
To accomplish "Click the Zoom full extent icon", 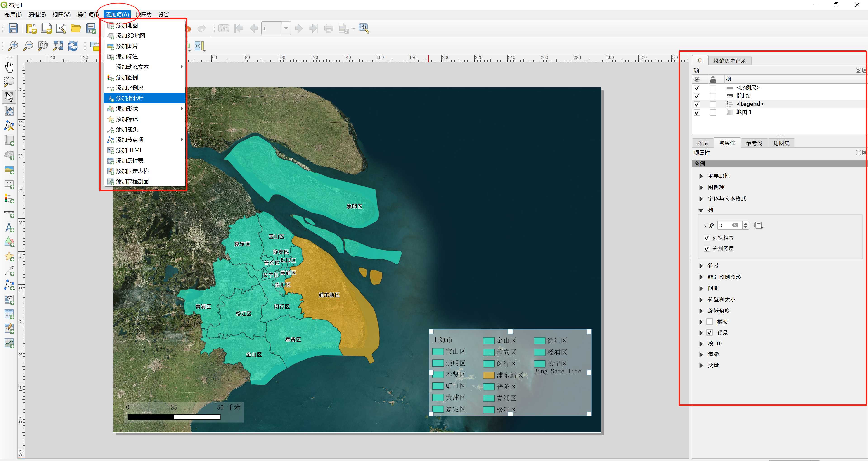I will [x=58, y=46].
